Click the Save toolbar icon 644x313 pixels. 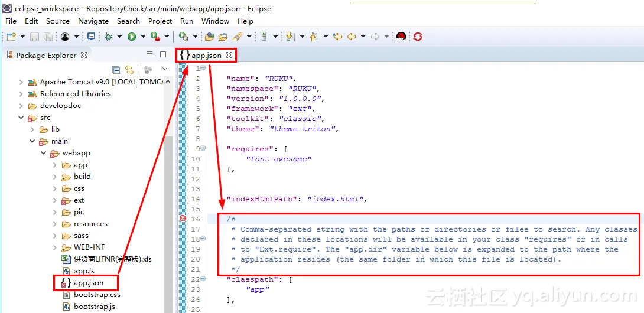click(x=35, y=37)
